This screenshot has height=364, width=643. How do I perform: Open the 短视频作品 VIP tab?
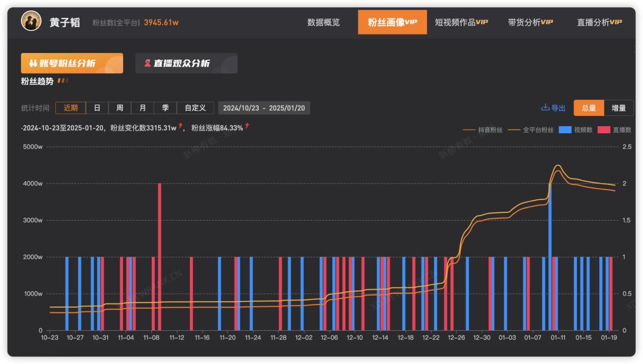point(461,22)
